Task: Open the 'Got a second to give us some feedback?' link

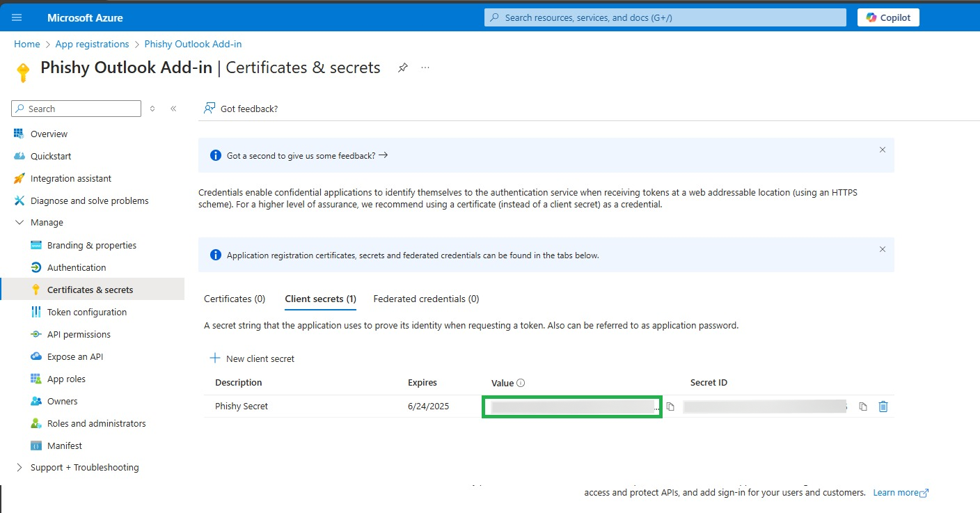Action: [x=307, y=155]
